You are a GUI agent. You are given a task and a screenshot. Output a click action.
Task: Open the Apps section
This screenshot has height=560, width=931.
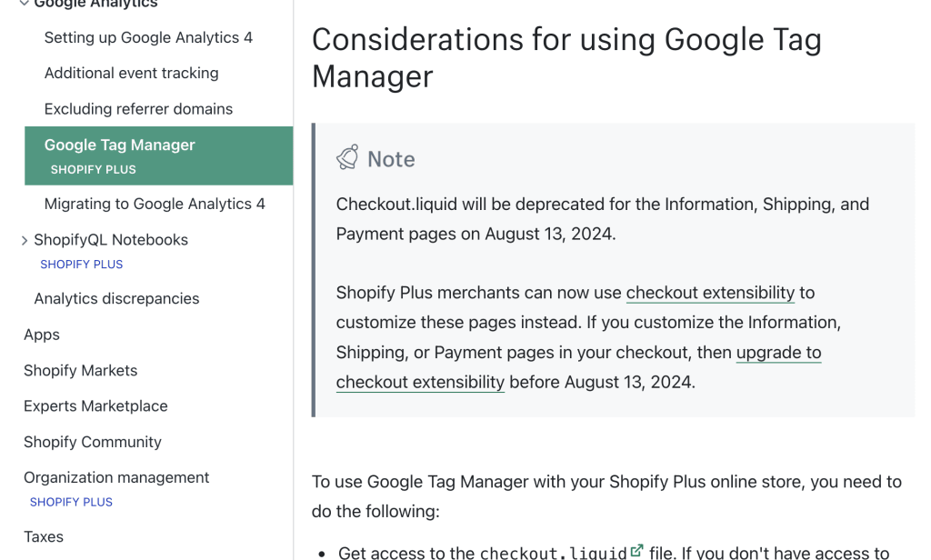(42, 335)
